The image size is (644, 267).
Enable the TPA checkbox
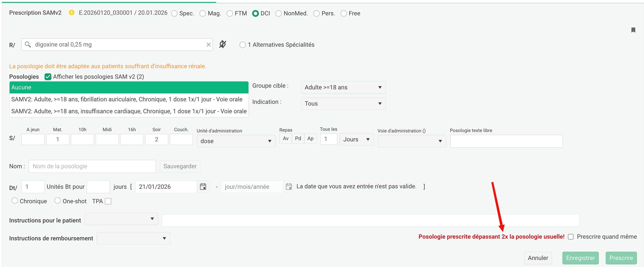coord(108,201)
